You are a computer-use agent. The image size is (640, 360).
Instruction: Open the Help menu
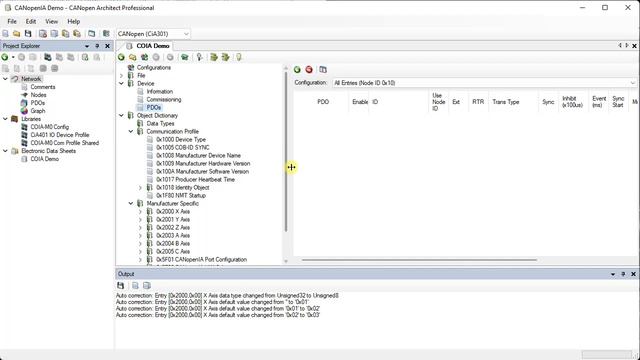point(73,21)
